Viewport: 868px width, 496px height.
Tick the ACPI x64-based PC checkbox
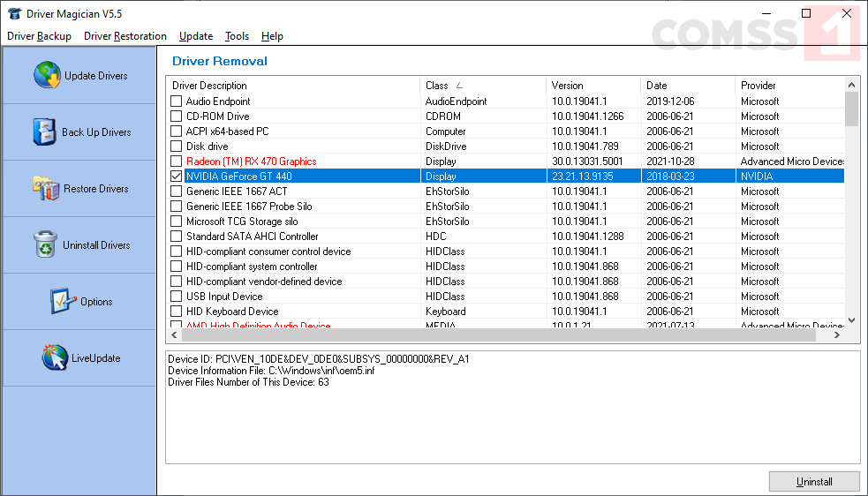click(x=176, y=132)
